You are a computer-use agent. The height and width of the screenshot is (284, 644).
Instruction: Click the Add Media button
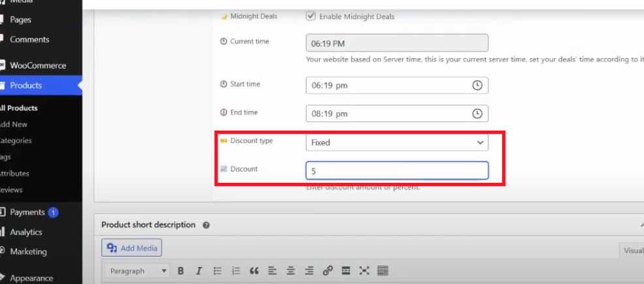coord(131,248)
